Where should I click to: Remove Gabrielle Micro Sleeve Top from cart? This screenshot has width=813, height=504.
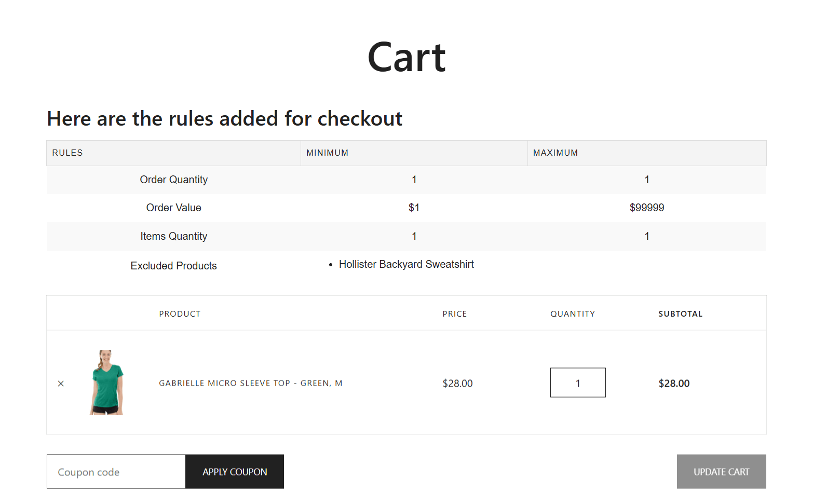tap(61, 383)
